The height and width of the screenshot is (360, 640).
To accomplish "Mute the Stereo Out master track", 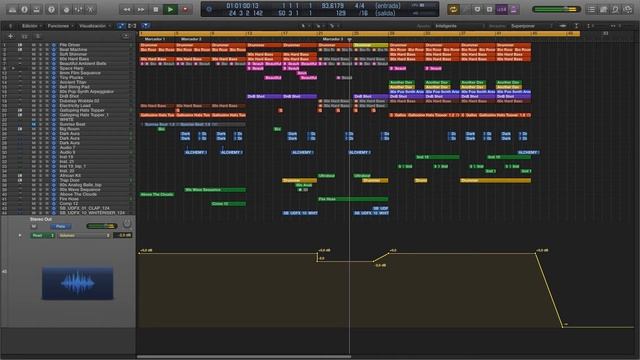I will (34, 226).
